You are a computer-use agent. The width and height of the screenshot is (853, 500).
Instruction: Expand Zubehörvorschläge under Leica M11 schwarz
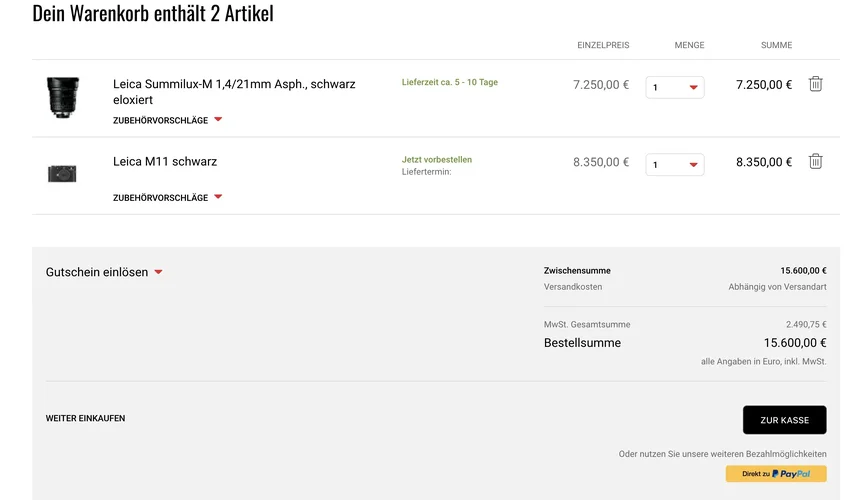[167, 197]
